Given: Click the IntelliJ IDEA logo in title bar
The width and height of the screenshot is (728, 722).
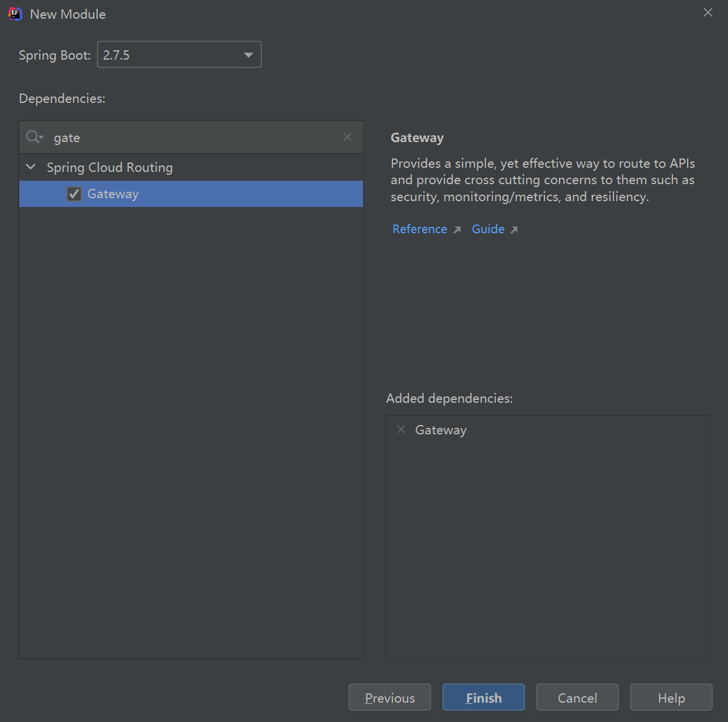Looking at the screenshot, I should 15,14.
